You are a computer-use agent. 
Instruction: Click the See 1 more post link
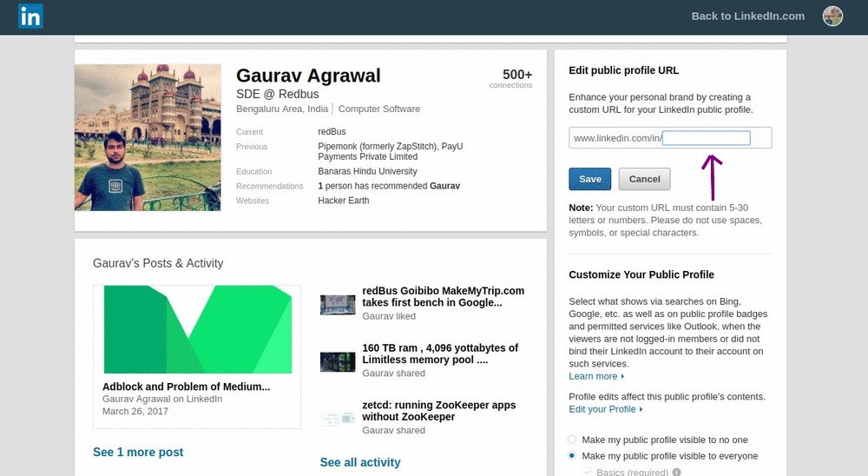138,453
